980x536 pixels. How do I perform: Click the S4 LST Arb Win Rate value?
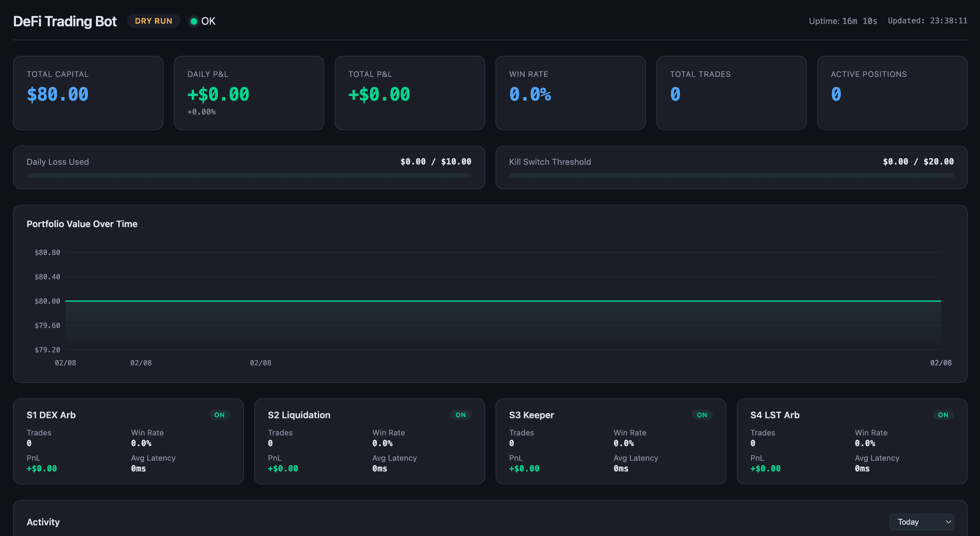point(865,443)
